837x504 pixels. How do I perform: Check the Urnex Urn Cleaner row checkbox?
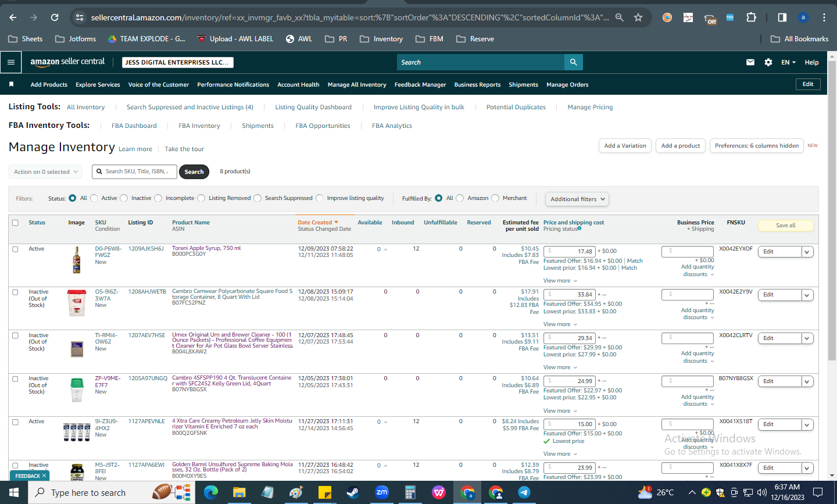(x=15, y=335)
